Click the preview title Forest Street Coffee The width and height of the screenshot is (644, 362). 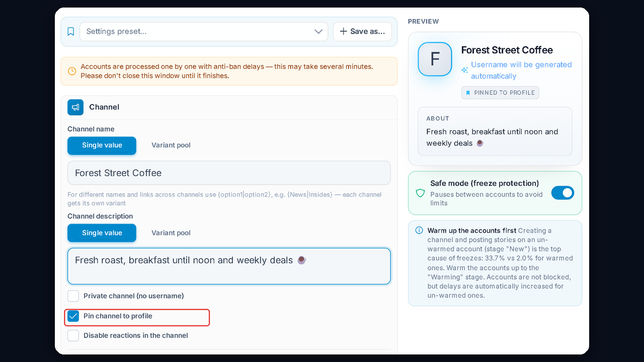pyautogui.click(x=507, y=50)
